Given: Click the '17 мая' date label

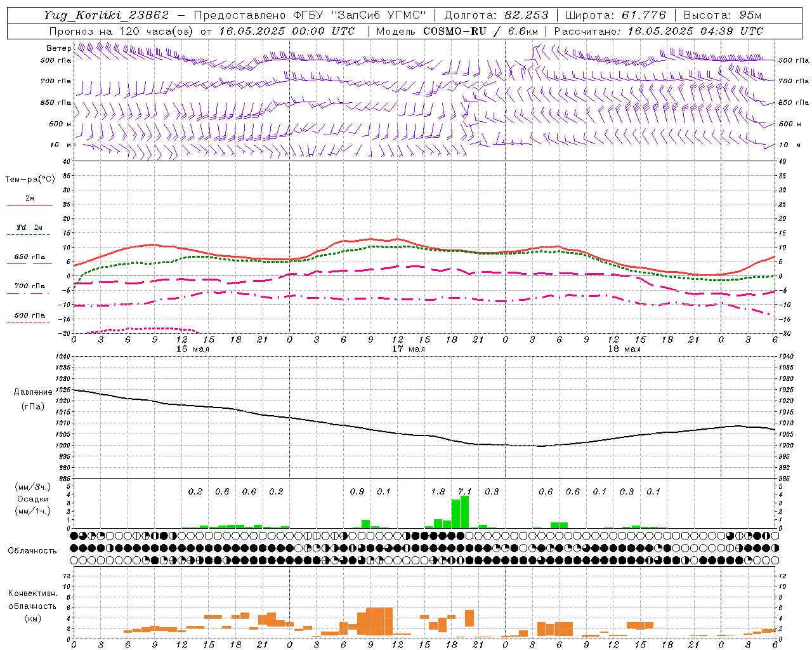Looking at the screenshot, I should click(x=409, y=349).
